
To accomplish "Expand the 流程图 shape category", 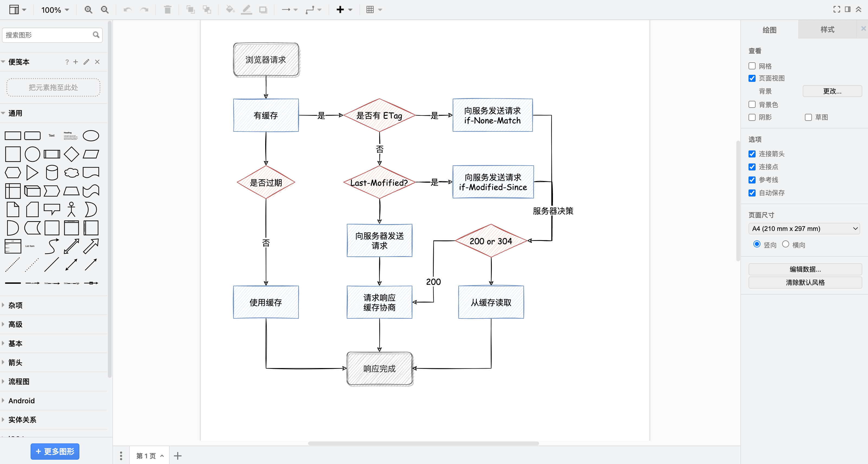I will pyautogui.click(x=19, y=381).
